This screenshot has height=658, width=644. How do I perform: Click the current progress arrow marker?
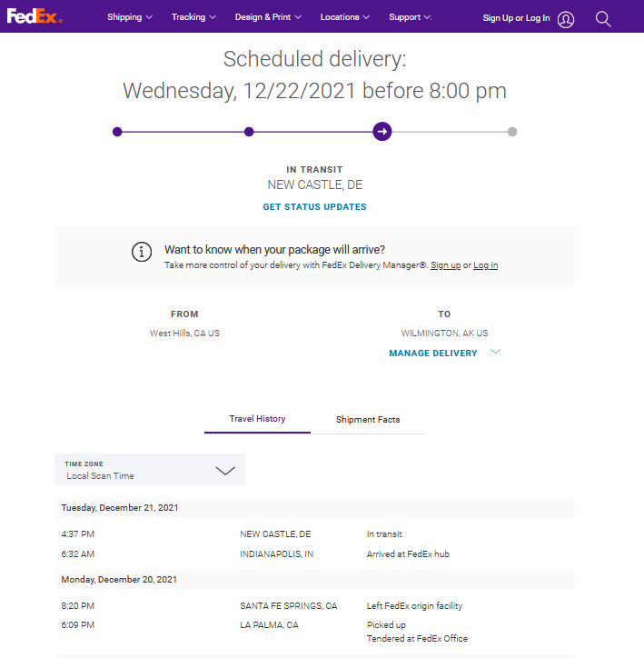coord(382,132)
